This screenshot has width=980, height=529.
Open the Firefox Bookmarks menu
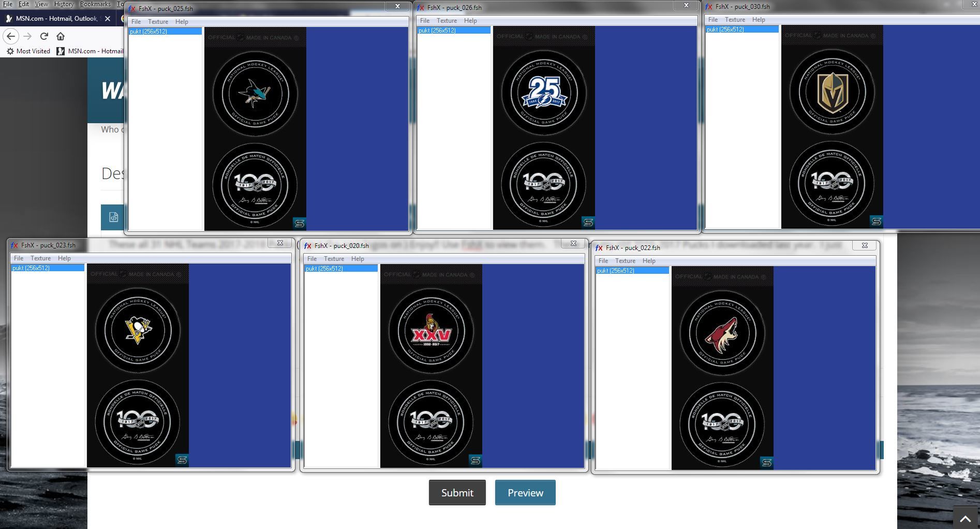click(95, 4)
